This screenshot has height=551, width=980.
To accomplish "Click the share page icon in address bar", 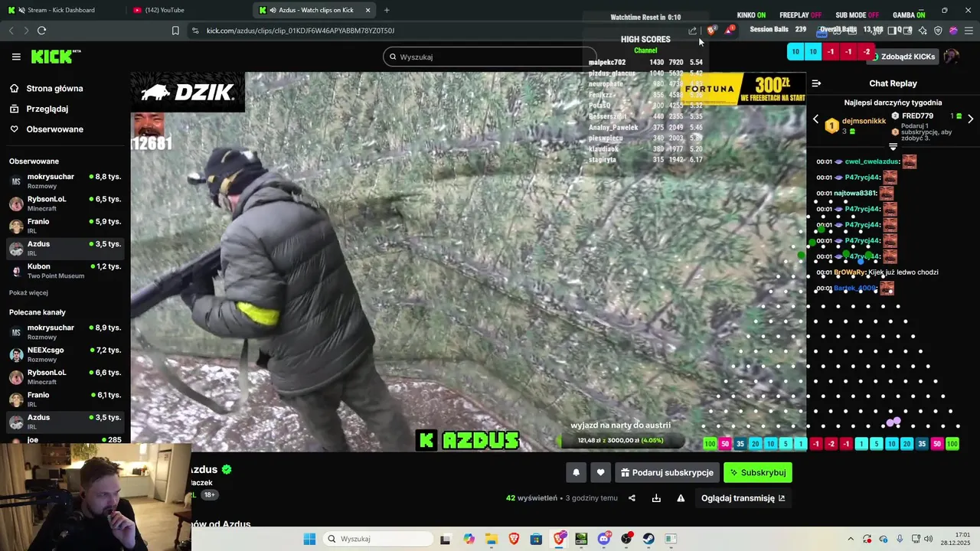I will click(x=693, y=31).
